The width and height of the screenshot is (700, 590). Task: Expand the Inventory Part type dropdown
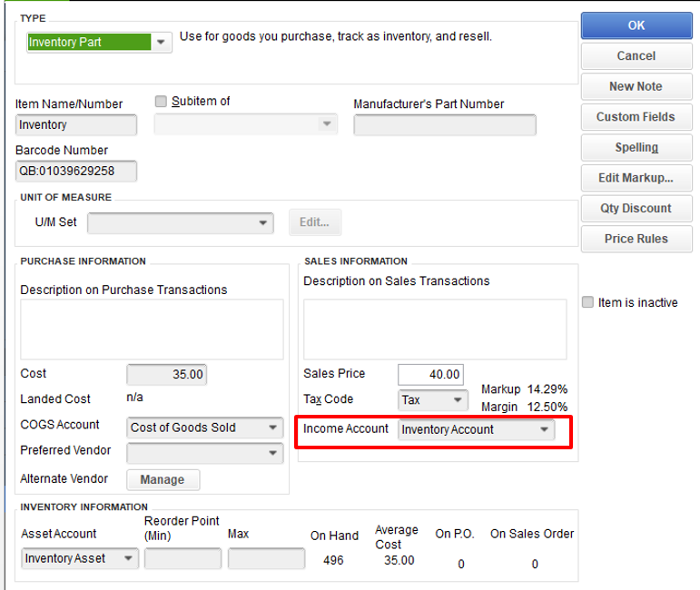click(x=162, y=42)
